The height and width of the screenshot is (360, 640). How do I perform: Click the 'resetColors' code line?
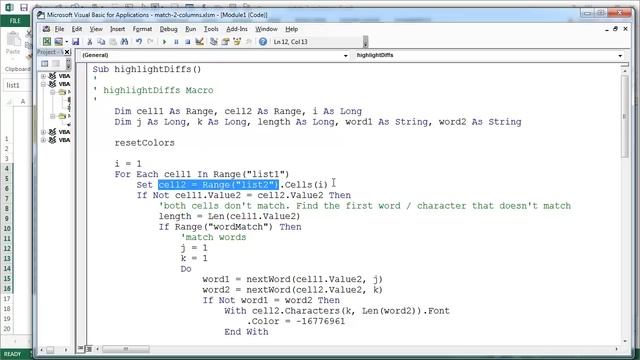pos(144,143)
